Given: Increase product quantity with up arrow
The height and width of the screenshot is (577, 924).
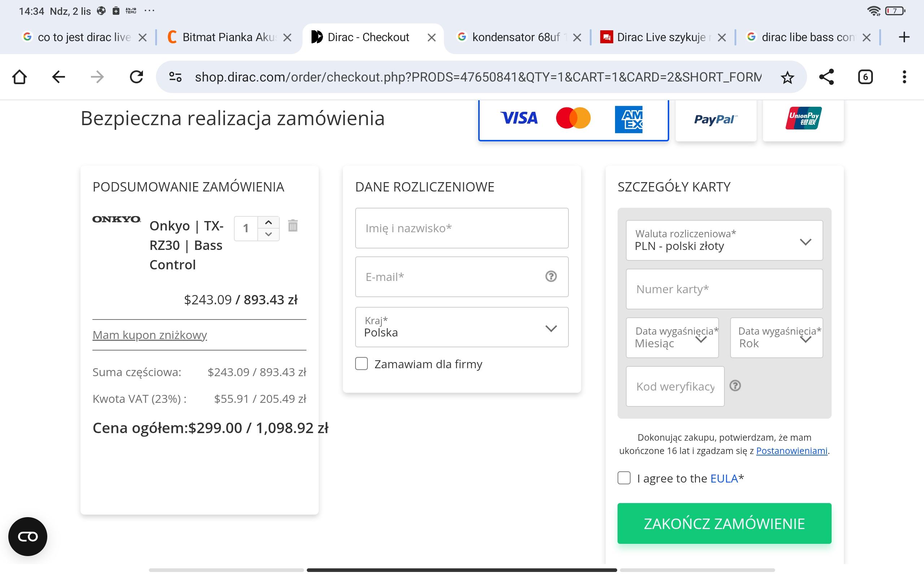Looking at the screenshot, I should click(x=269, y=223).
